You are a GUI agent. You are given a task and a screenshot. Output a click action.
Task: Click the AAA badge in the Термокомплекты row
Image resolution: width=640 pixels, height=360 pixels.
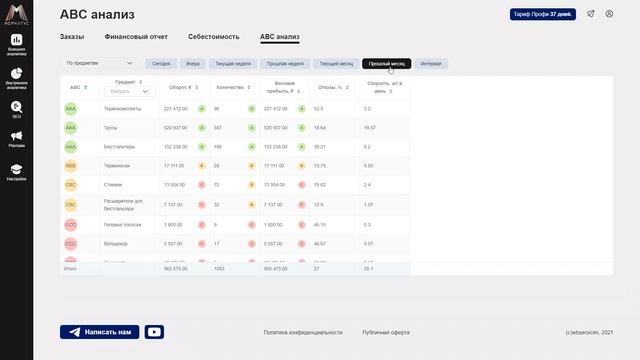coord(71,109)
